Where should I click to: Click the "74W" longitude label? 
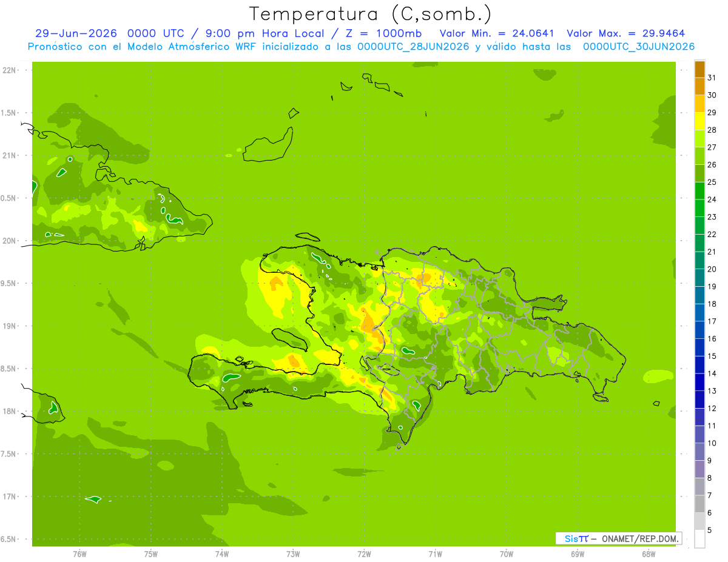click(222, 554)
